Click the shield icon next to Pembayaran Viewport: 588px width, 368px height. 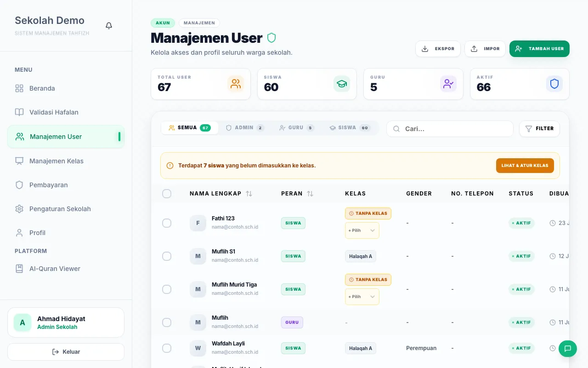coord(19,185)
